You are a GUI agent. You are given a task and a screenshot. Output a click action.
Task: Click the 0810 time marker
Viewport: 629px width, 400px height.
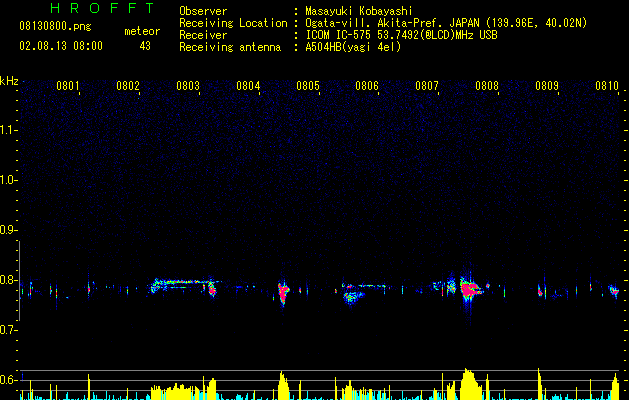click(607, 86)
